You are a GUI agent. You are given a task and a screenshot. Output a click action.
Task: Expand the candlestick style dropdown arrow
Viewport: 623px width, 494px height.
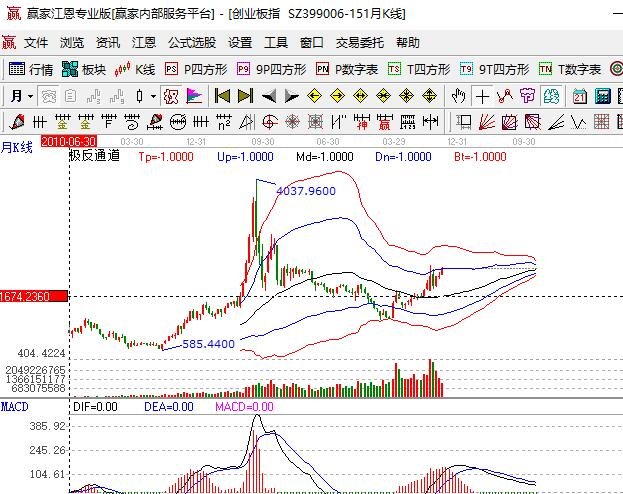pyautogui.click(x=153, y=96)
